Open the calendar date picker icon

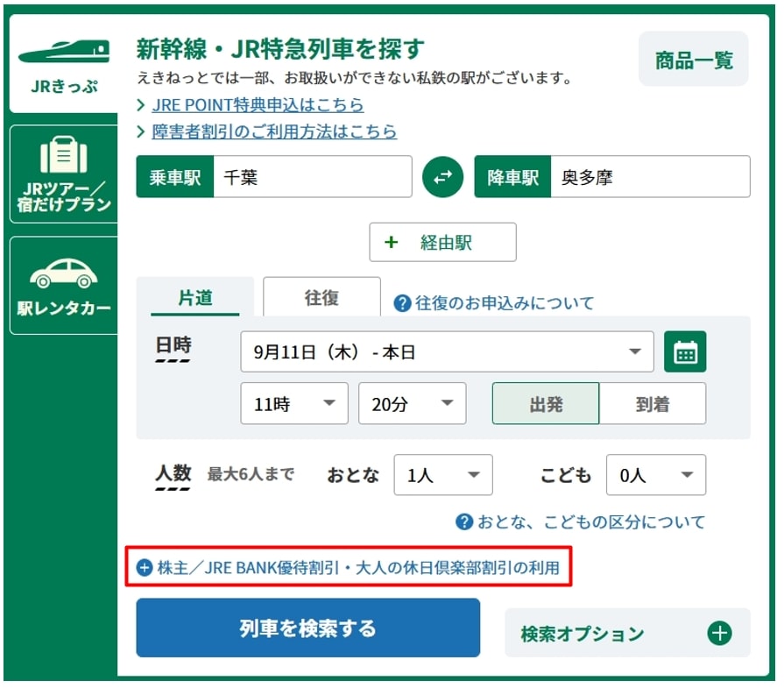click(685, 352)
